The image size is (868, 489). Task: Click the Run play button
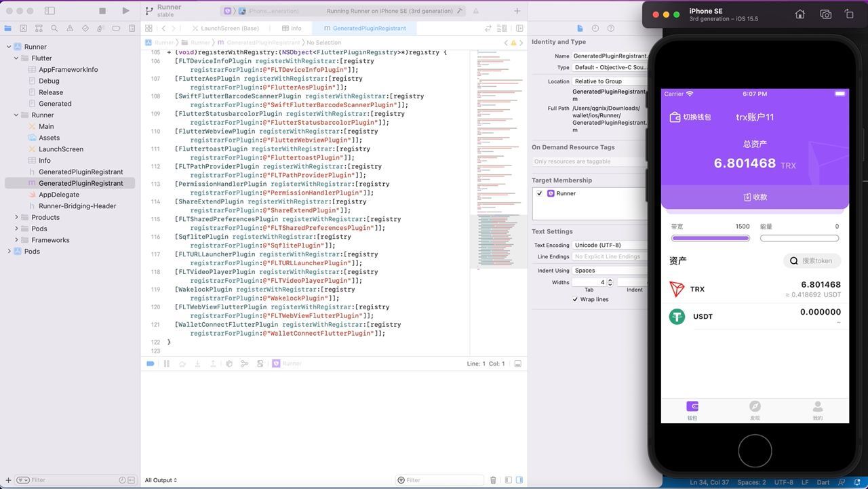tap(125, 11)
